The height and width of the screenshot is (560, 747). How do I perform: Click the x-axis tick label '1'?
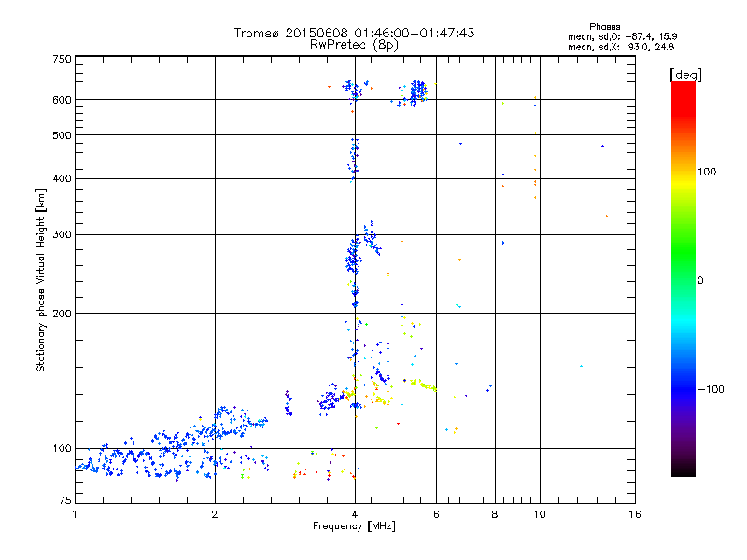pyautogui.click(x=75, y=514)
